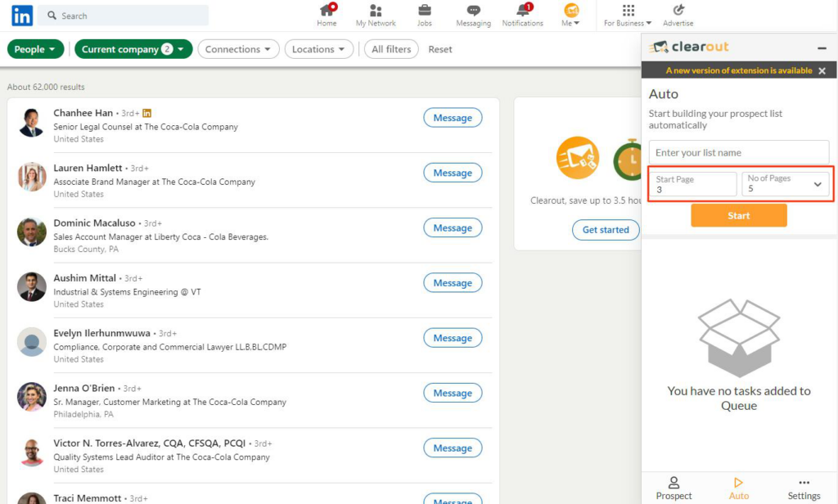
Task: Open All filters
Action: tap(391, 49)
